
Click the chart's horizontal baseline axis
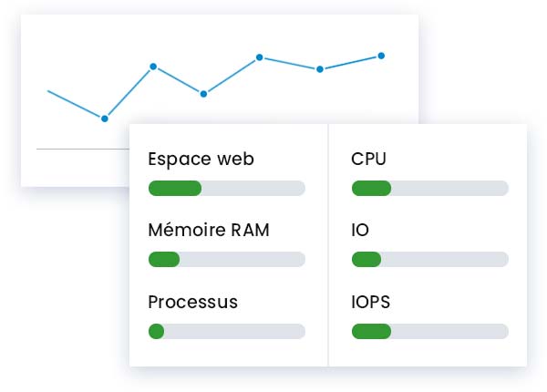[82, 149]
